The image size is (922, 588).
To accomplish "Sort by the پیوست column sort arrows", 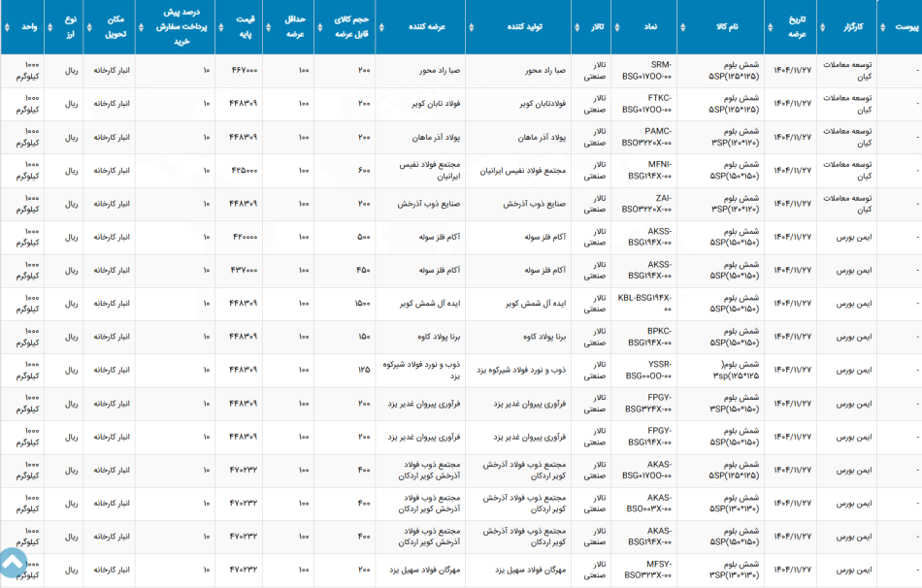I will 882,27.
